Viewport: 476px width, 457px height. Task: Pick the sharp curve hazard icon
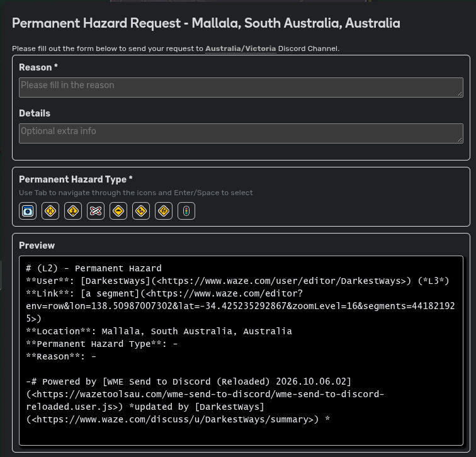tap(141, 211)
